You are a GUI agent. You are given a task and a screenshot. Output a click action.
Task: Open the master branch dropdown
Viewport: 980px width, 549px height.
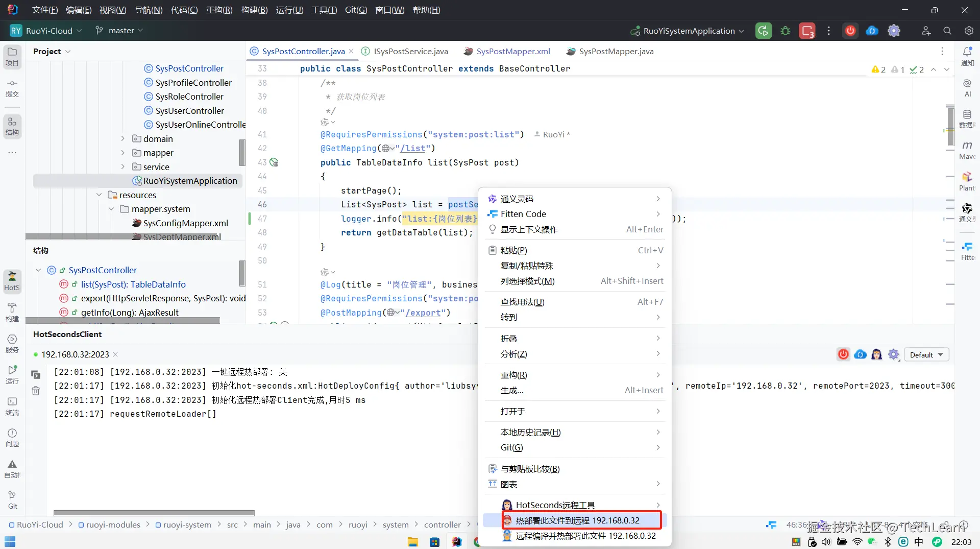coord(119,31)
